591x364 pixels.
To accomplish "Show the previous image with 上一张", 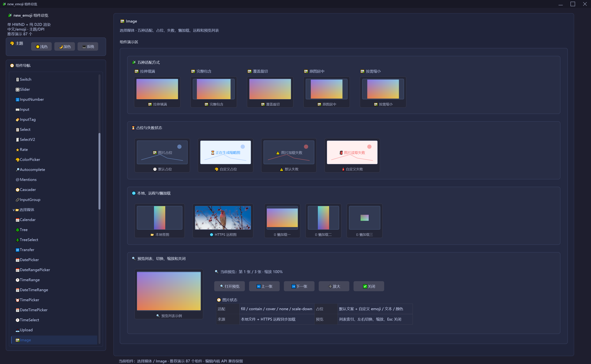I will [264, 286].
